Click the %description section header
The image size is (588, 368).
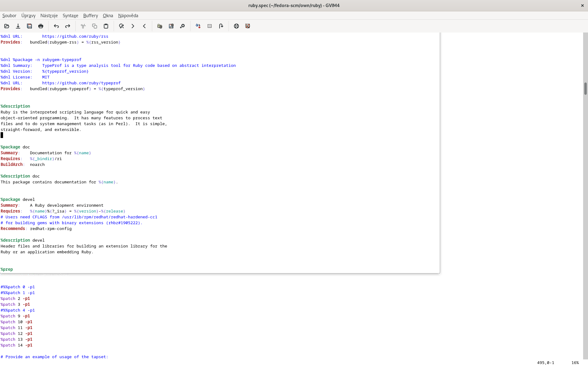[15, 106]
